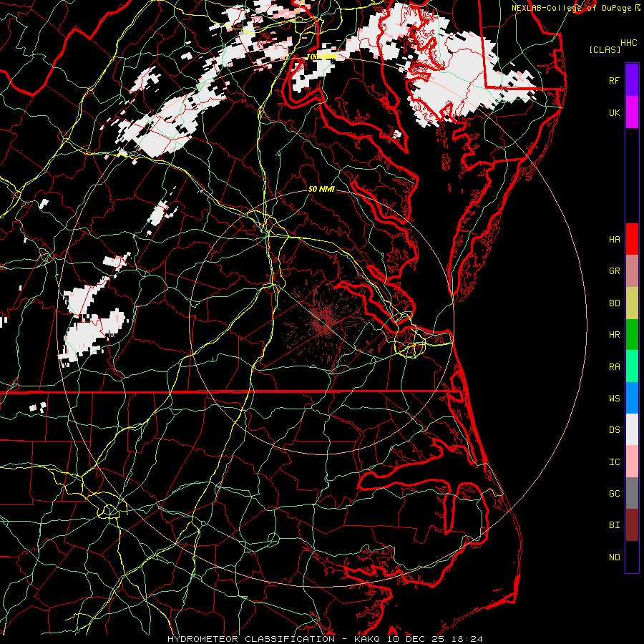Click the HYDROMETEOR CLASSIFICATION title text

pos(251,639)
